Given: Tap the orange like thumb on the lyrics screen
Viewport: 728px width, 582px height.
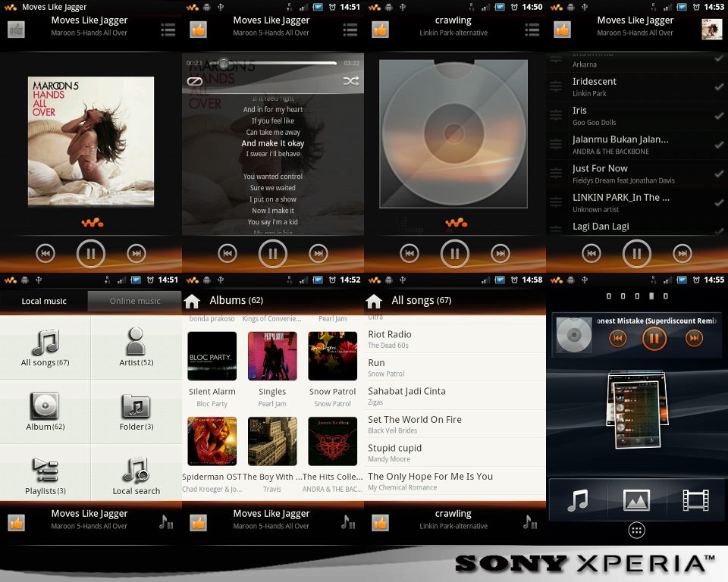Looking at the screenshot, I should [x=198, y=30].
